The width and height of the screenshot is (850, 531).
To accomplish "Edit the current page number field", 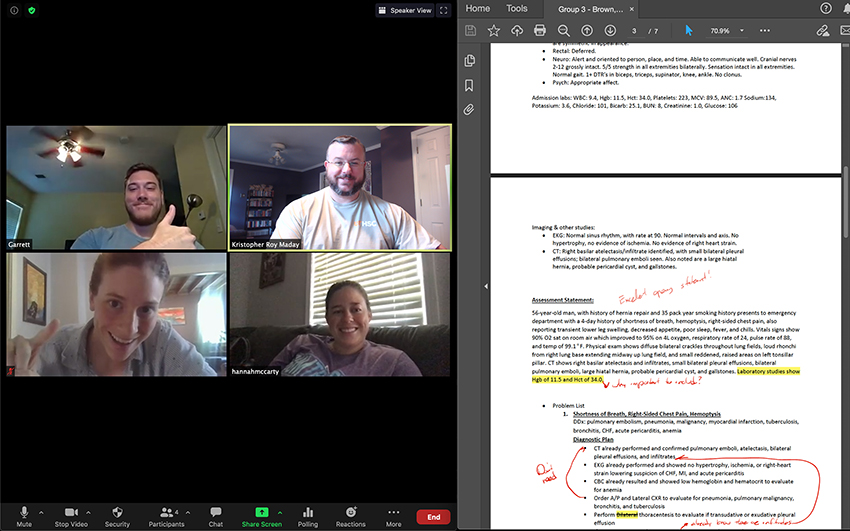I will tap(634, 31).
